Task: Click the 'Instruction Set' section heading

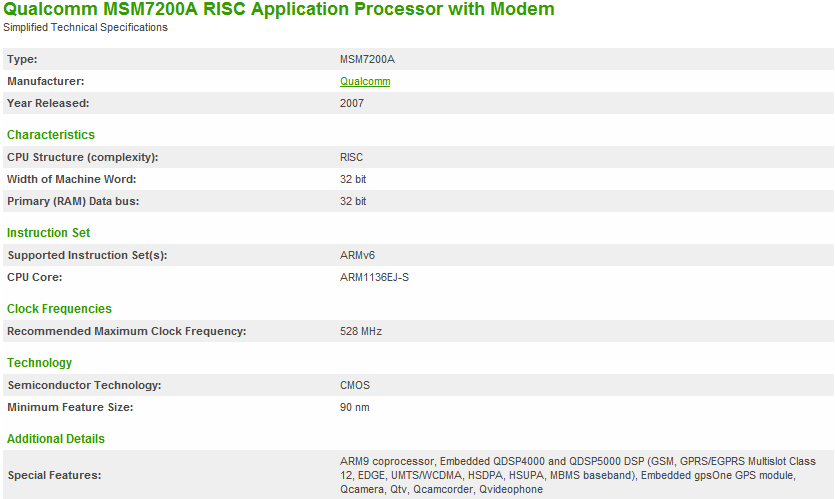Action: pyautogui.click(x=48, y=233)
